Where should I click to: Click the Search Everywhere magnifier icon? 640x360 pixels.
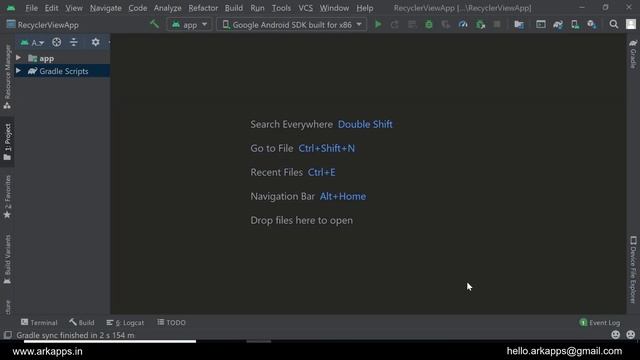coord(613,24)
